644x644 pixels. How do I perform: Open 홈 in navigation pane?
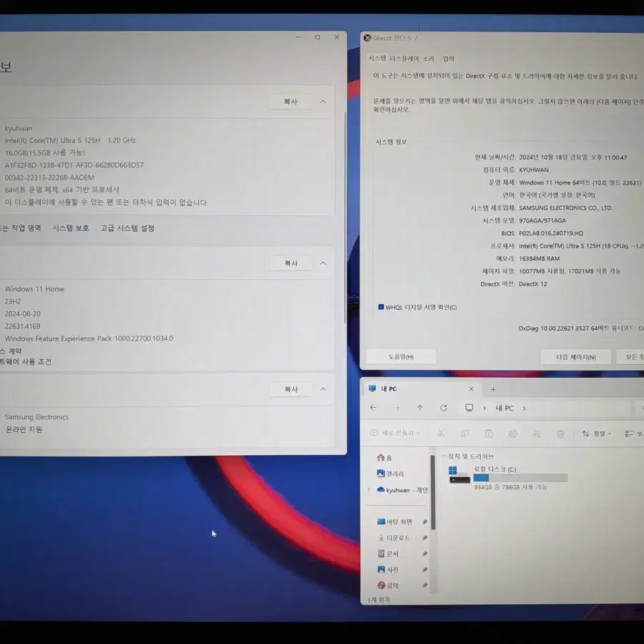(x=384, y=457)
